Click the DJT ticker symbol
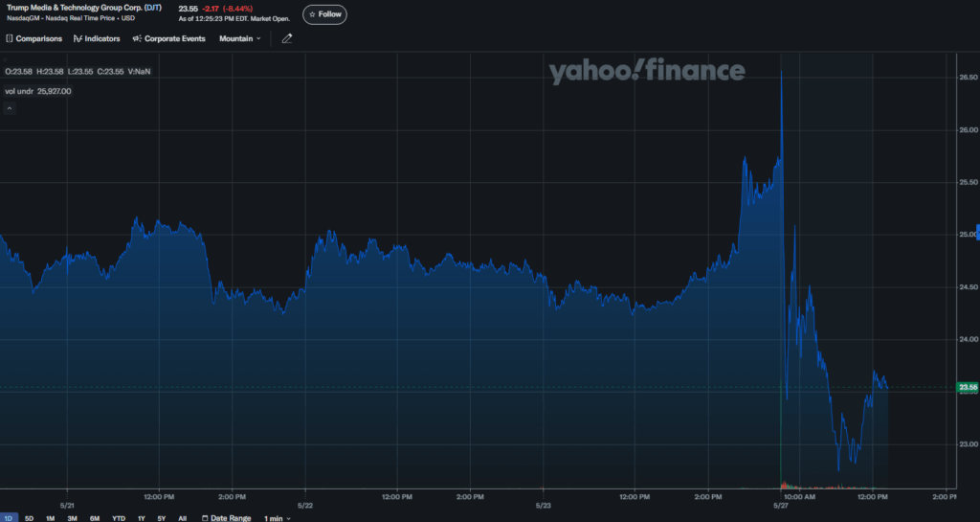Screen dimensions: 980x522 [x=152, y=8]
